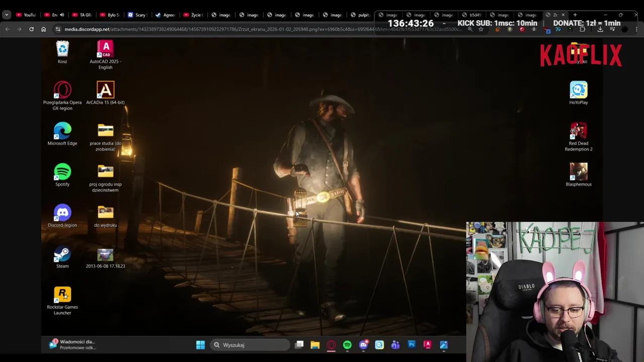
Task: Open the Windows Start menu
Action: [200, 345]
